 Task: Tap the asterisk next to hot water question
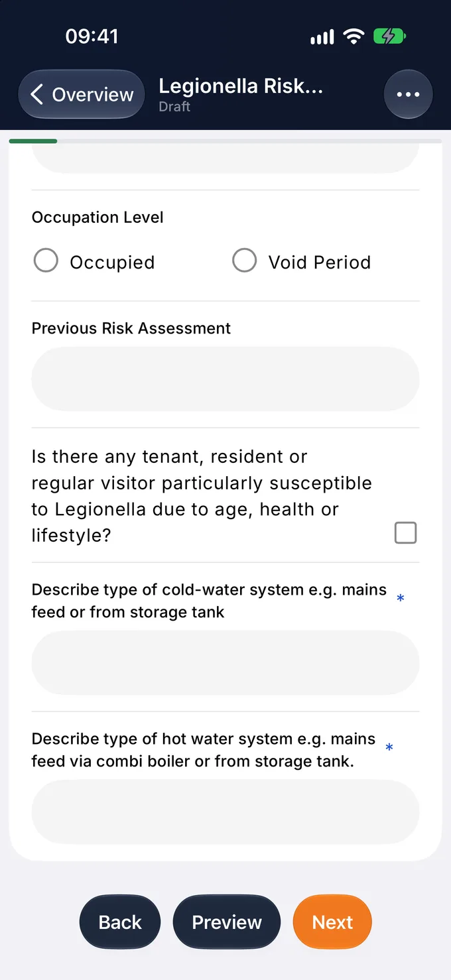pos(389,749)
